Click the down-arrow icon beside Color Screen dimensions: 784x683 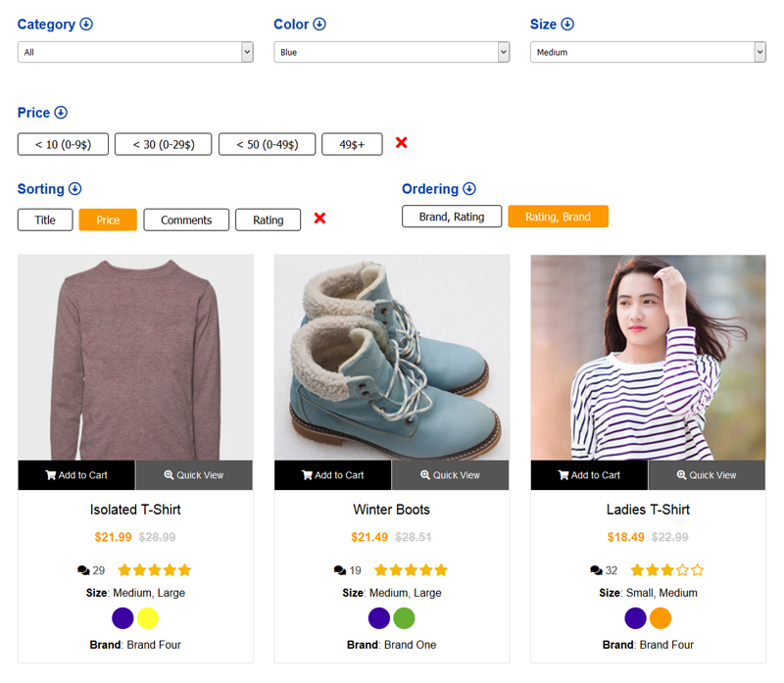pyautogui.click(x=319, y=24)
